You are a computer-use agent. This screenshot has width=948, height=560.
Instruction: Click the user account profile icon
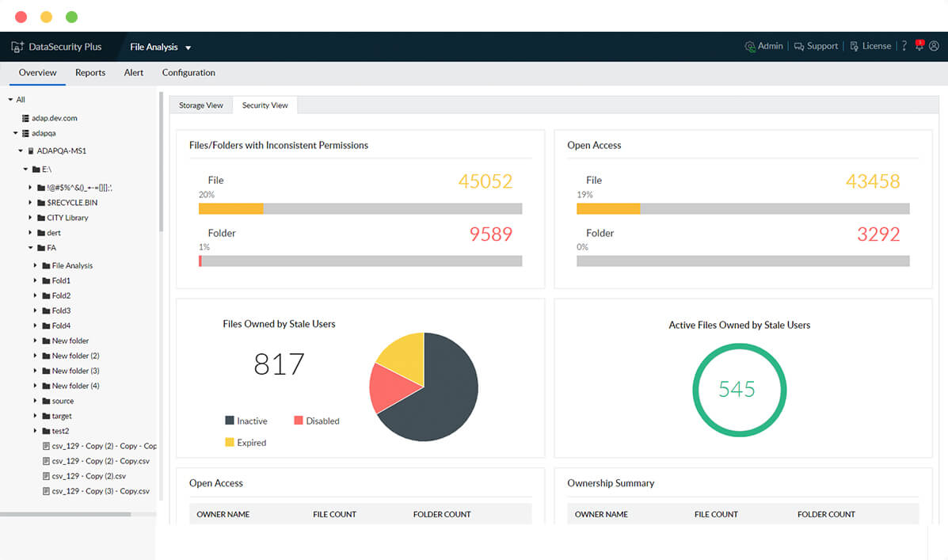point(935,46)
